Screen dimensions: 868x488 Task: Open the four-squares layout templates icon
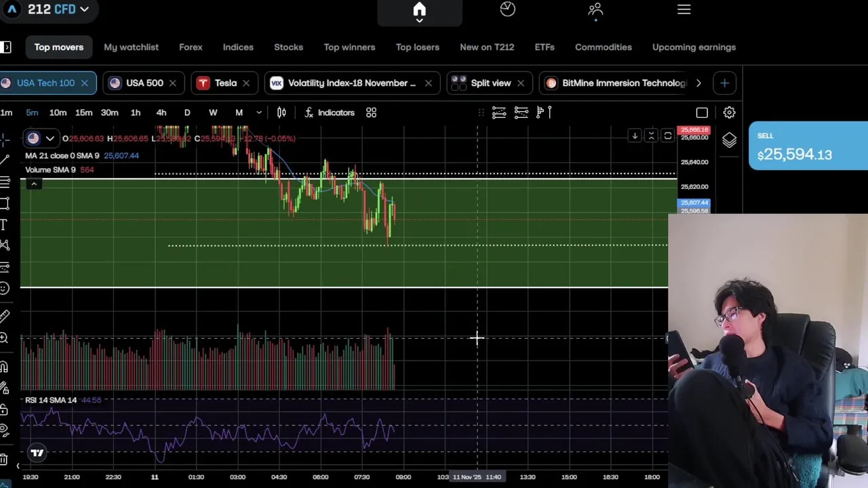click(371, 113)
